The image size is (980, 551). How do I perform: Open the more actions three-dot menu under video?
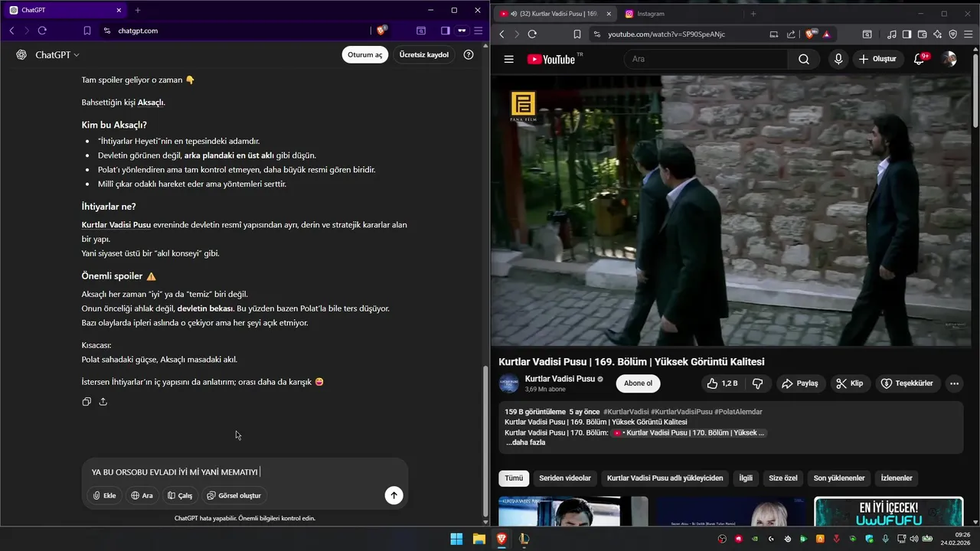[954, 383]
